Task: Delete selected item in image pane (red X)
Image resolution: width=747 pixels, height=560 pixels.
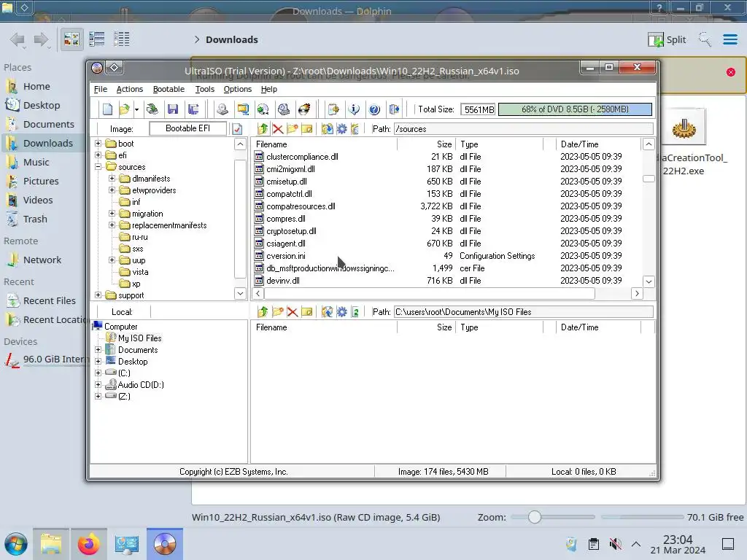Action: 278,128
